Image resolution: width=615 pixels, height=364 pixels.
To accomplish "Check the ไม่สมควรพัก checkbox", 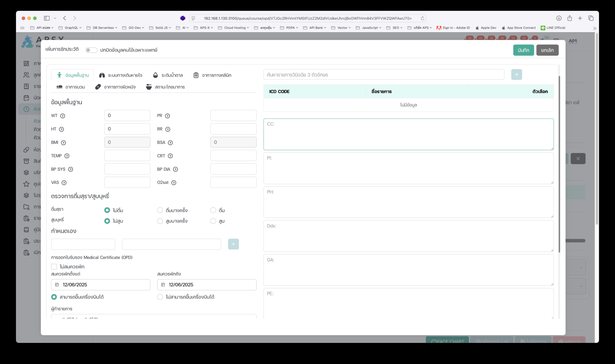I will 54,267.
